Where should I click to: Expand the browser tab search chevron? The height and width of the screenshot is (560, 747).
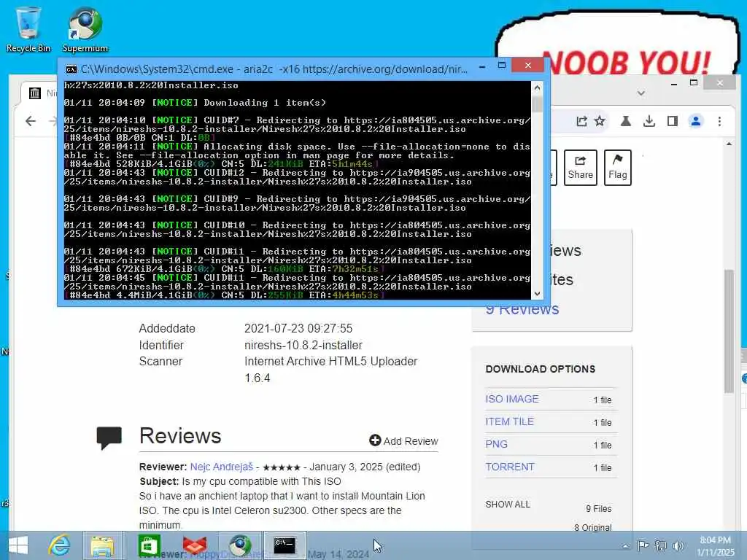coord(641,93)
